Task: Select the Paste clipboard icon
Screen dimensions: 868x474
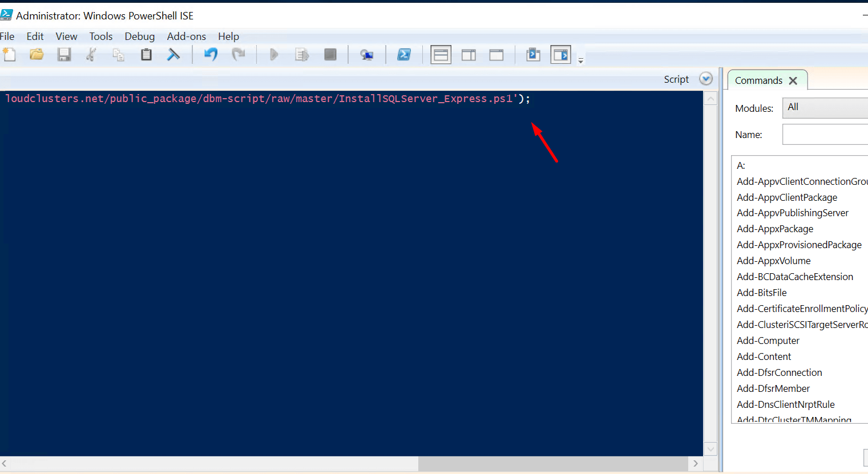Action: tap(146, 54)
